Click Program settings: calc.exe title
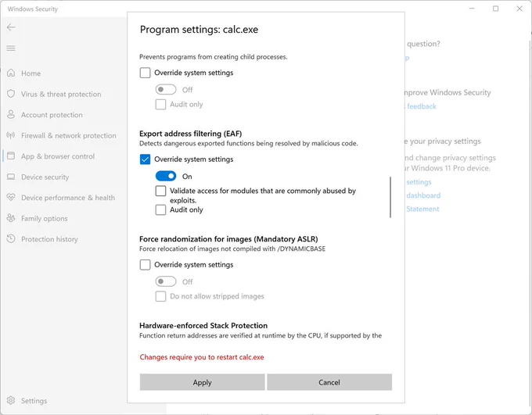This screenshot has height=415, width=532. (x=199, y=30)
